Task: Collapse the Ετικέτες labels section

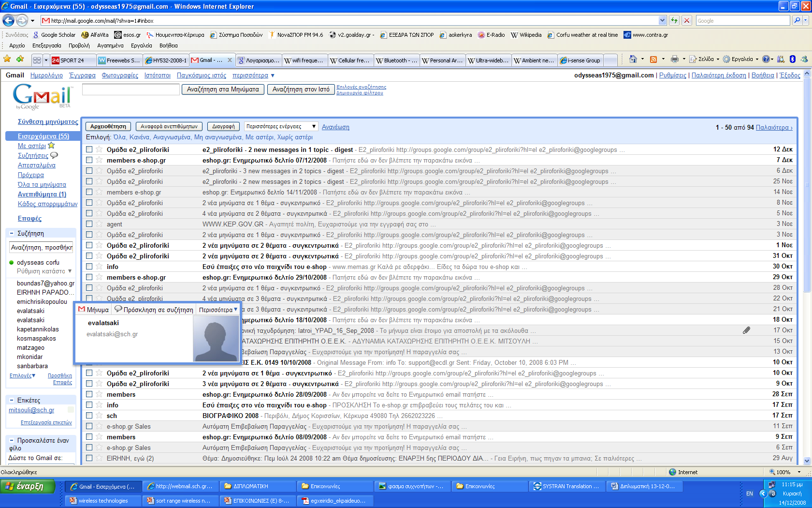Action: [x=12, y=400]
